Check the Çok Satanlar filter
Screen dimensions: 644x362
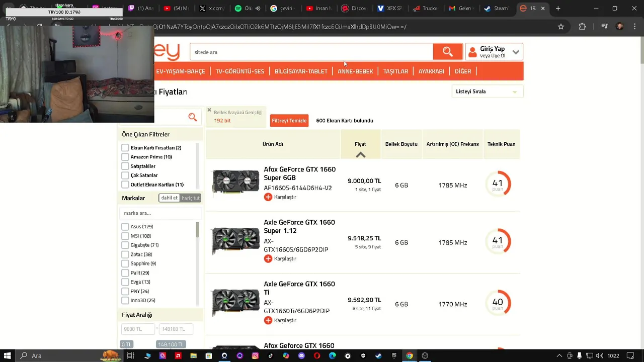[x=125, y=175]
